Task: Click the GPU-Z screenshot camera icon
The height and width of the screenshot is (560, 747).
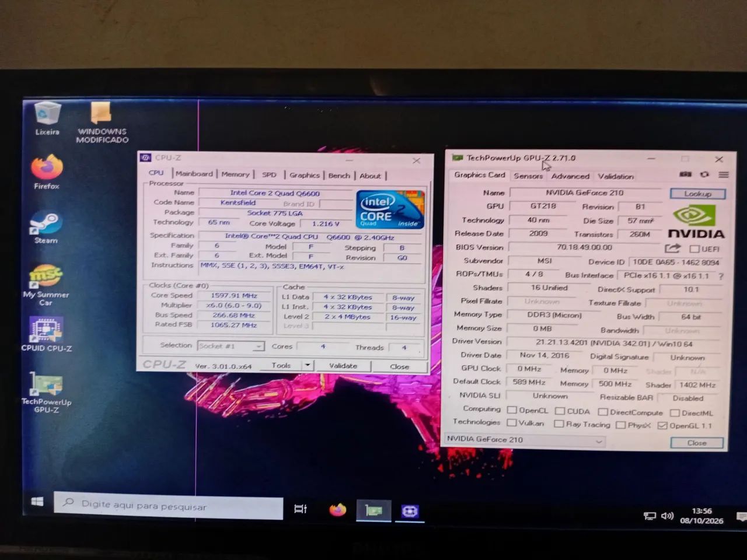Action: [686, 174]
